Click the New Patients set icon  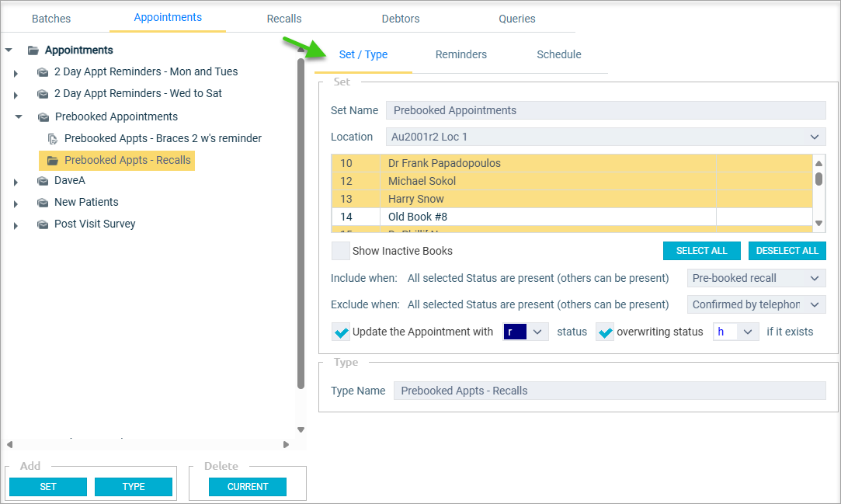pos(43,202)
